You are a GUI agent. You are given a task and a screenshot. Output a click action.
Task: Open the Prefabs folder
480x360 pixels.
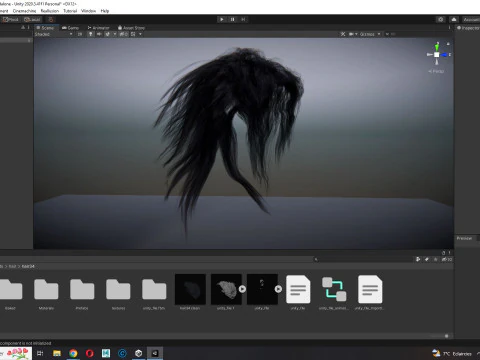coord(82,289)
